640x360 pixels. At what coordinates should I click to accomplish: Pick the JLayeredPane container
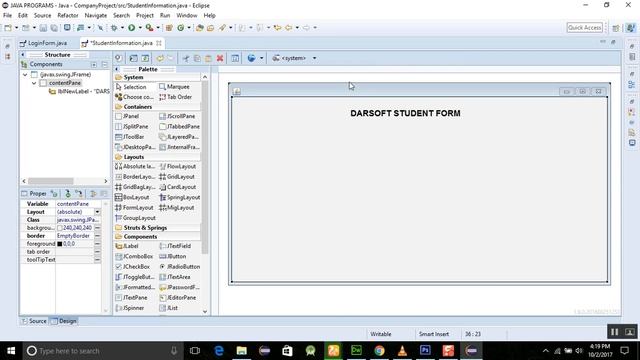click(x=179, y=137)
